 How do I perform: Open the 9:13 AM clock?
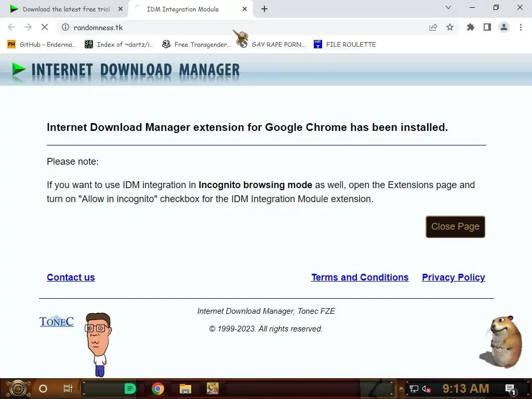pyautogui.click(x=465, y=388)
